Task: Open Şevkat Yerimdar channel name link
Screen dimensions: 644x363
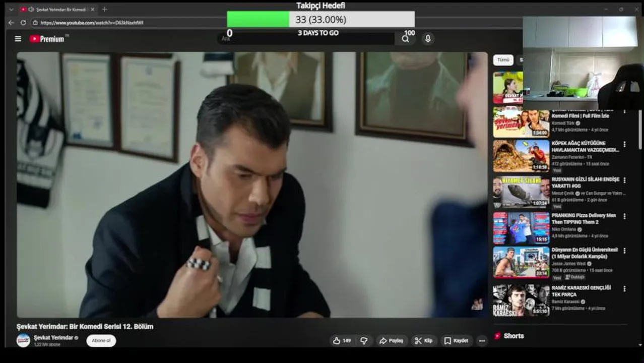Action: 53,337
